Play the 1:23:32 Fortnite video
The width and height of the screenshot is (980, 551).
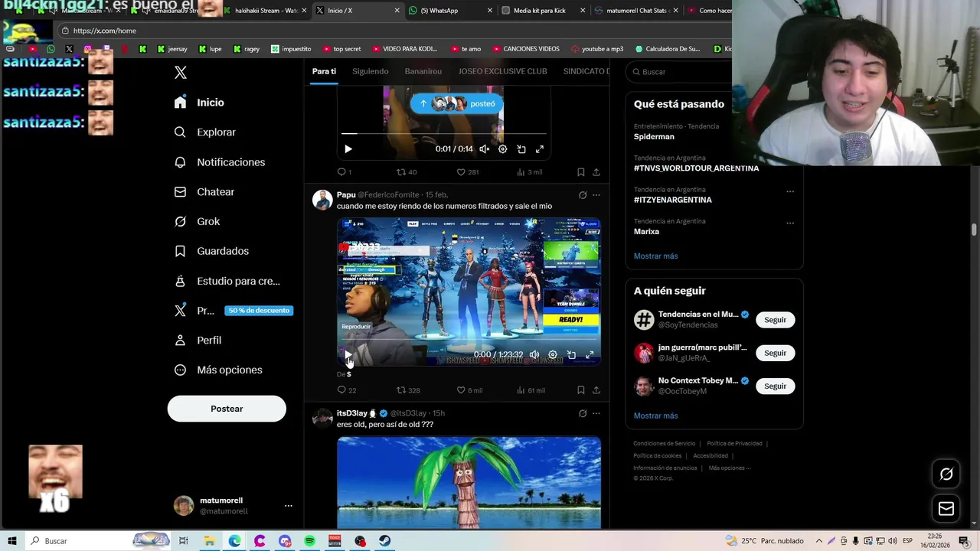348,355
